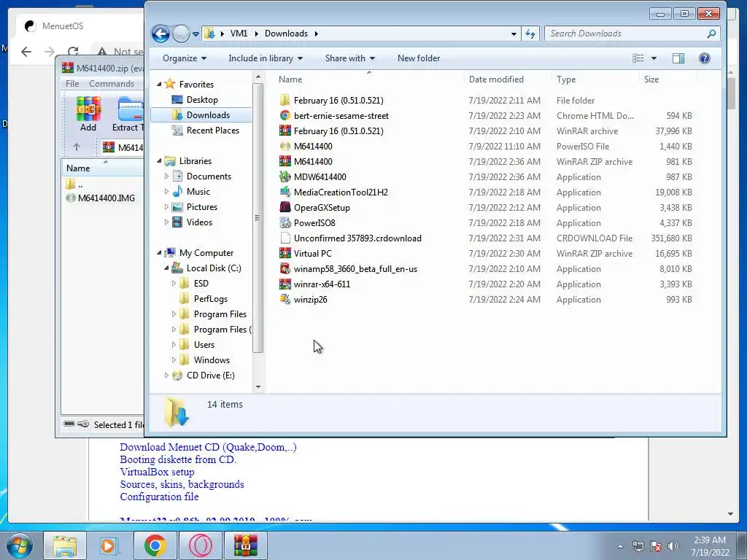Open Windows Start button
The image size is (747, 560).
point(20,545)
